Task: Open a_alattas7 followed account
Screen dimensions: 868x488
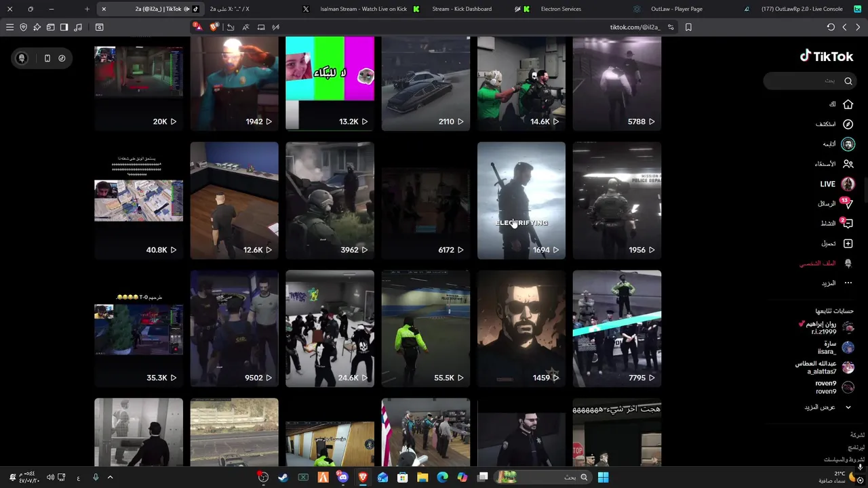Action: tap(825, 367)
